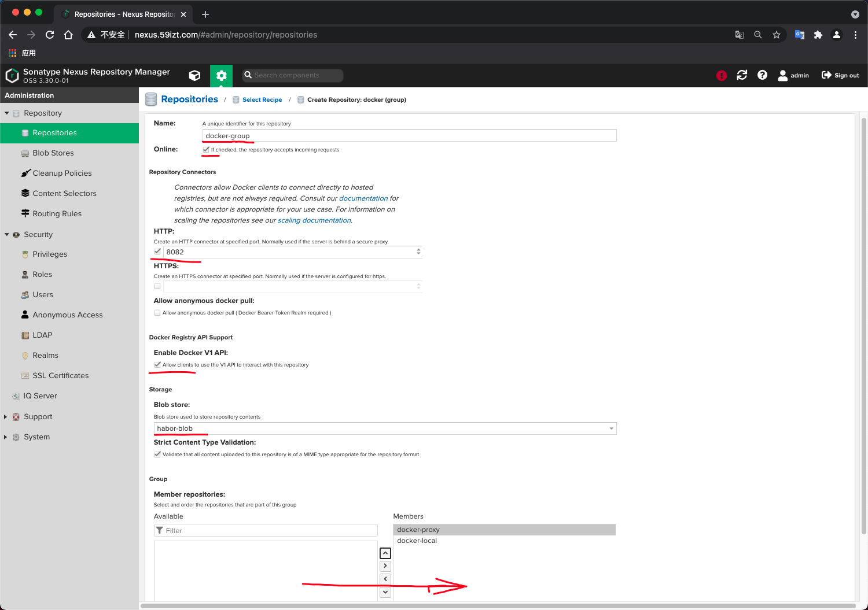This screenshot has height=610, width=868.
Task: Open the Blob store dropdown
Action: (611, 428)
